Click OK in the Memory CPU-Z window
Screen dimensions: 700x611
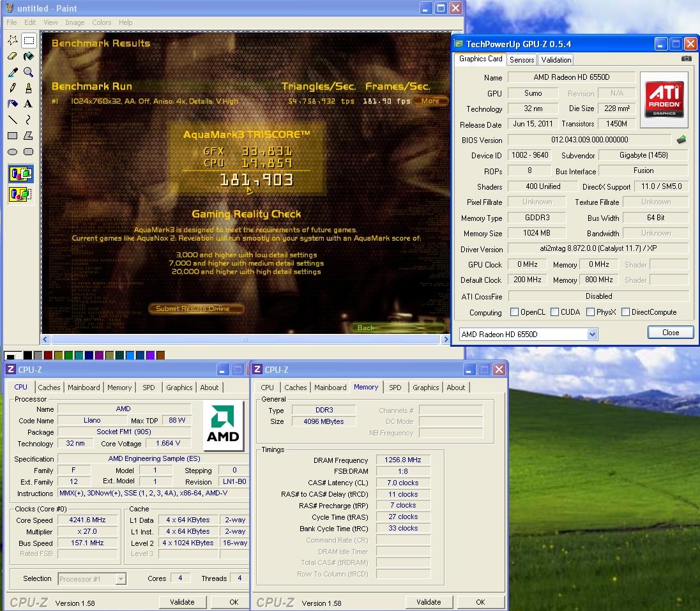coord(480,602)
